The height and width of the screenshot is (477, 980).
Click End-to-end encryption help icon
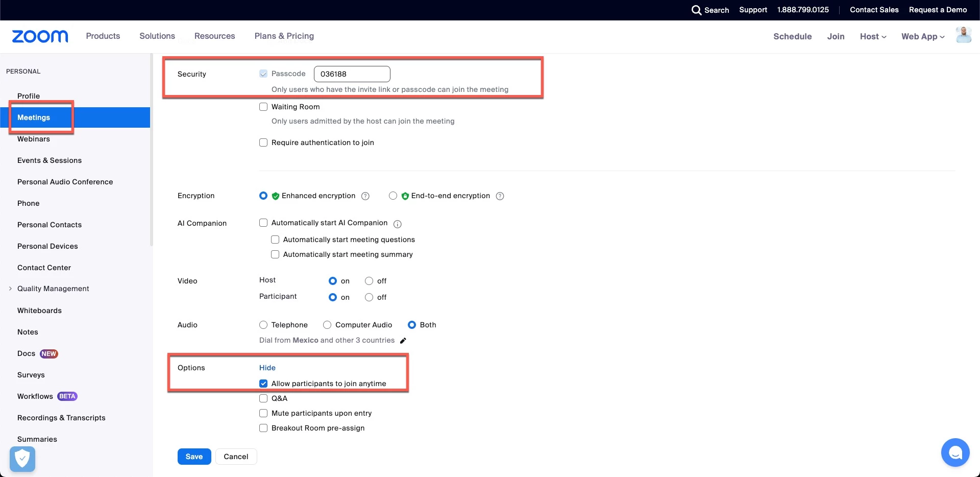point(500,196)
